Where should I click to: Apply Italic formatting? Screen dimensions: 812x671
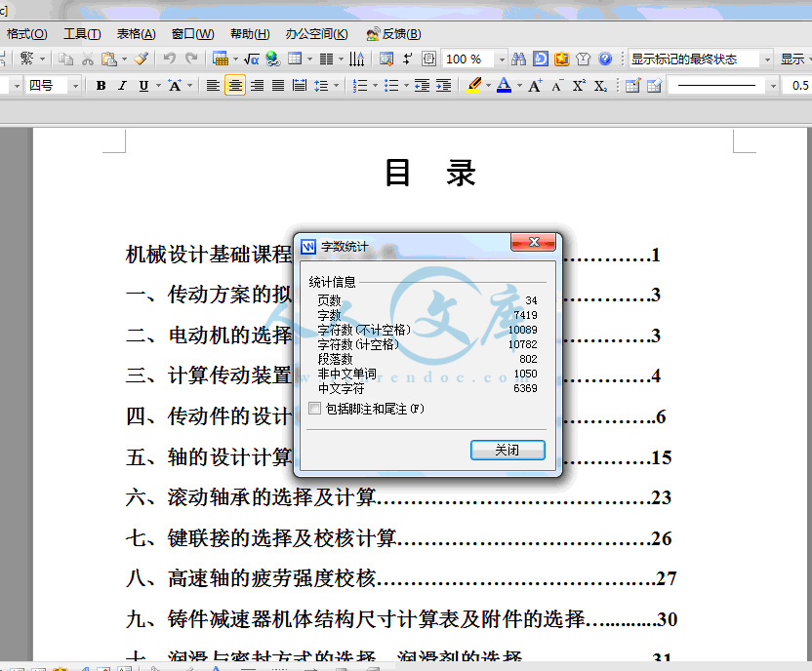point(122,86)
